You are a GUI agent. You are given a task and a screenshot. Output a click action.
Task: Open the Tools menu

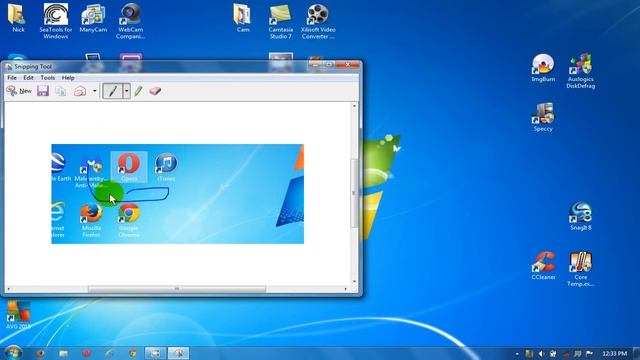(47, 78)
